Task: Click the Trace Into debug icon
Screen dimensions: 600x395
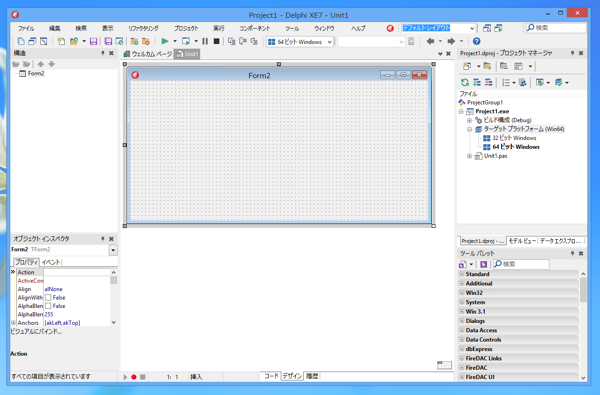Action: point(232,41)
